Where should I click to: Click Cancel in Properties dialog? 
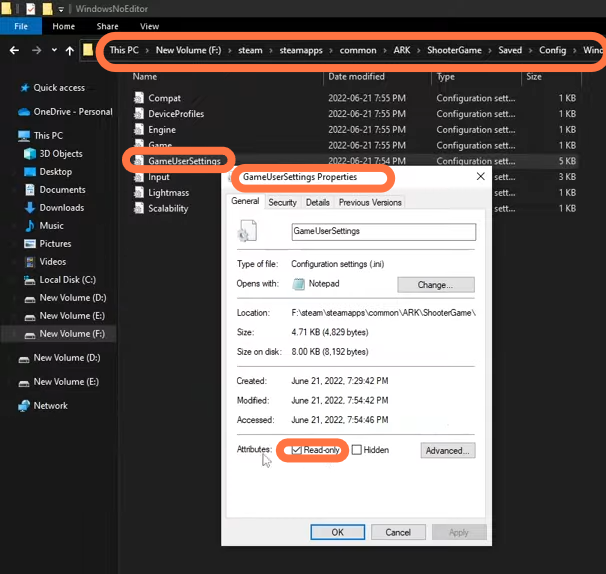pos(398,532)
